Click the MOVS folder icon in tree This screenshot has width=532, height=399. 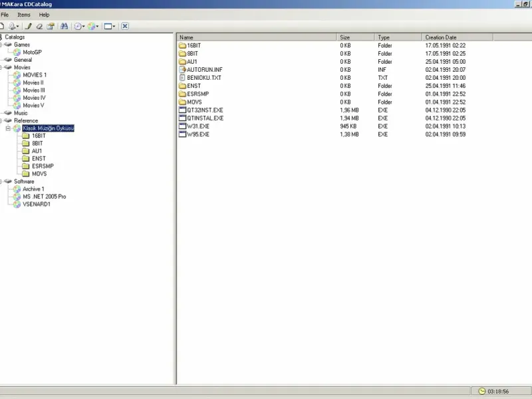tap(26, 174)
